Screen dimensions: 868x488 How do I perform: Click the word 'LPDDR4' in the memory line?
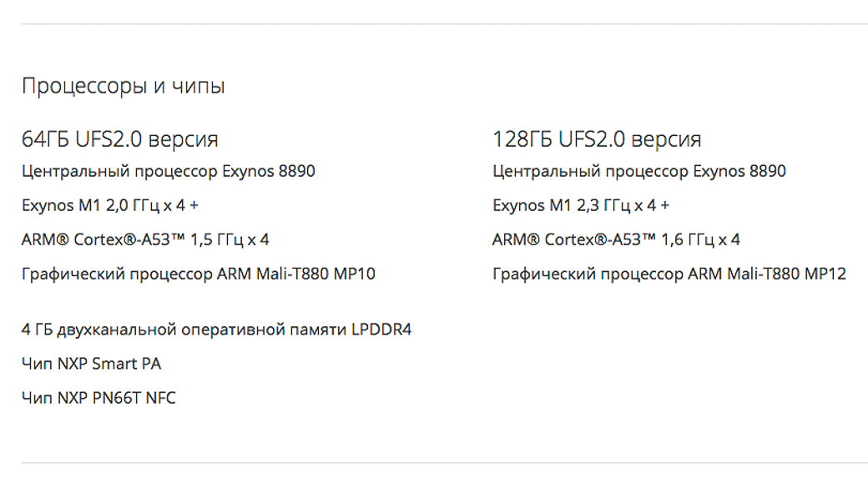coord(381,330)
